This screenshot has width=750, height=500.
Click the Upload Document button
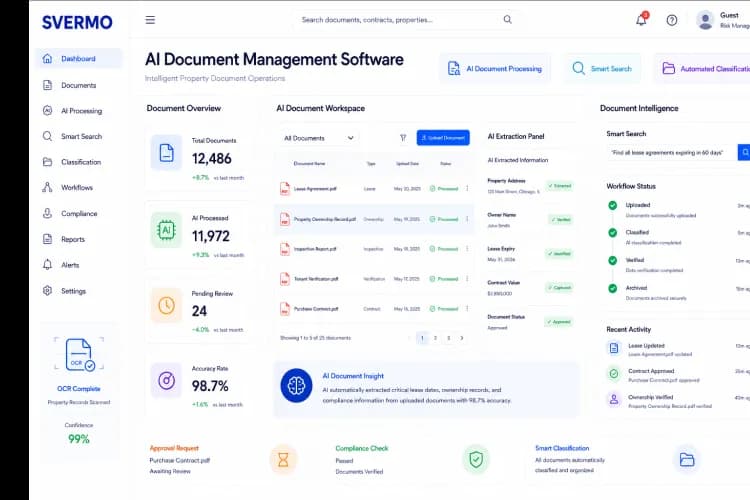tap(443, 138)
